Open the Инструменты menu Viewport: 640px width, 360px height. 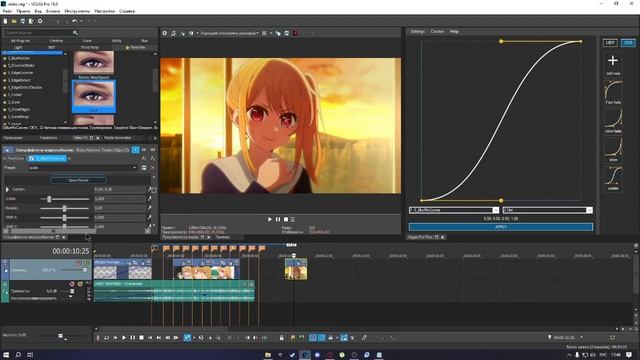tap(77, 11)
